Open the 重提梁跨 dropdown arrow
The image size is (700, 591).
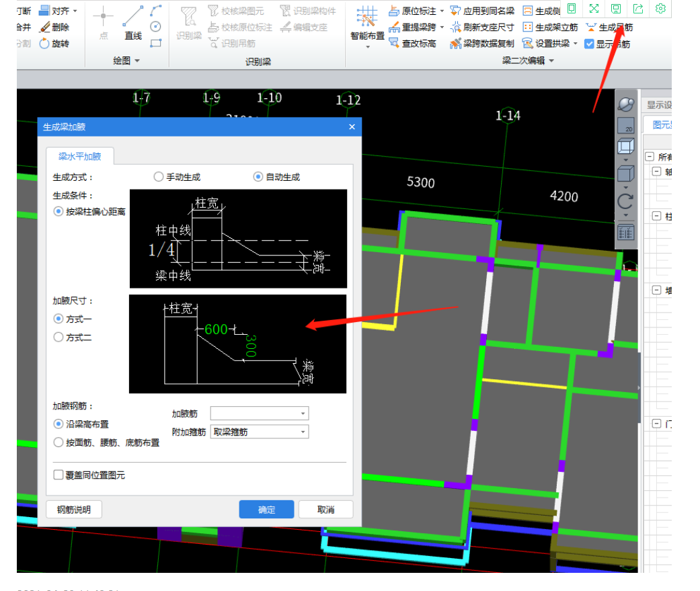coord(442,27)
